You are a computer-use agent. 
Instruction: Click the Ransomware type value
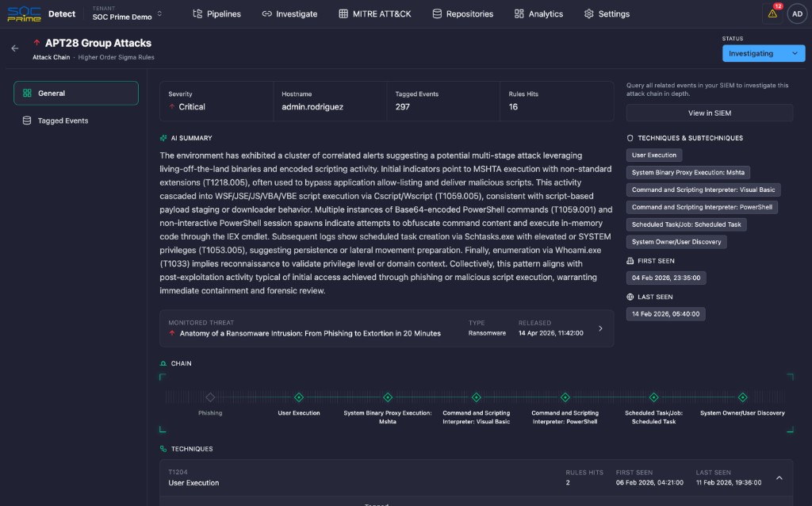(x=487, y=333)
